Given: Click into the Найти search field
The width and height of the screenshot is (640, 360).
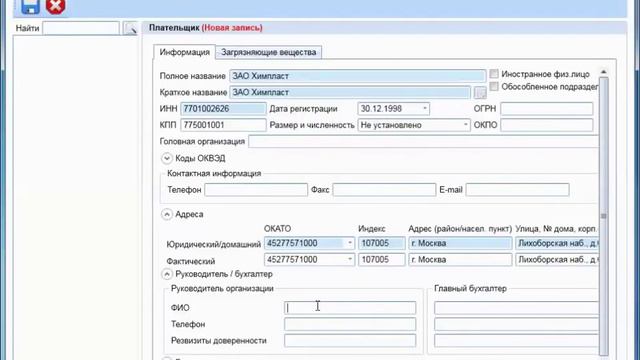Looking at the screenshot, I should pyautogui.click(x=81, y=28).
